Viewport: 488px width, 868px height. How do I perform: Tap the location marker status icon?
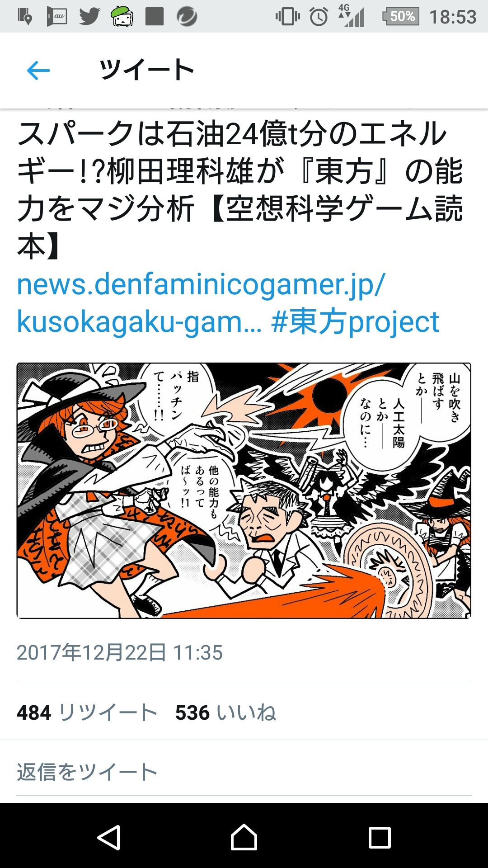tap(25, 17)
